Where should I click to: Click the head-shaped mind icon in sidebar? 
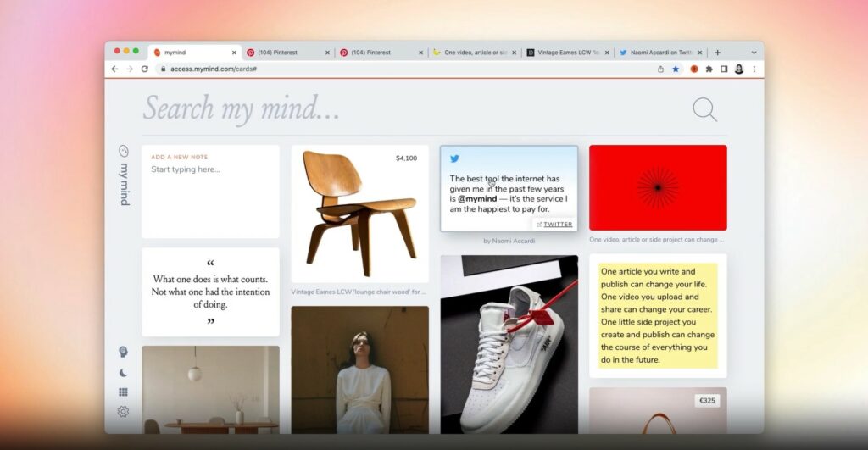point(124,352)
